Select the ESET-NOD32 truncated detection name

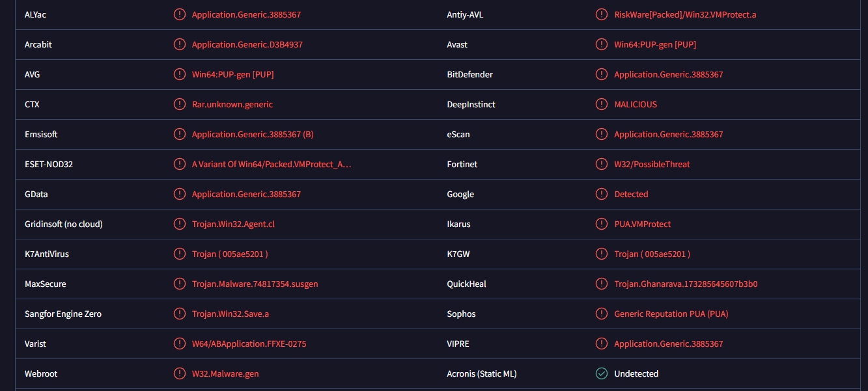[x=272, y=164]
